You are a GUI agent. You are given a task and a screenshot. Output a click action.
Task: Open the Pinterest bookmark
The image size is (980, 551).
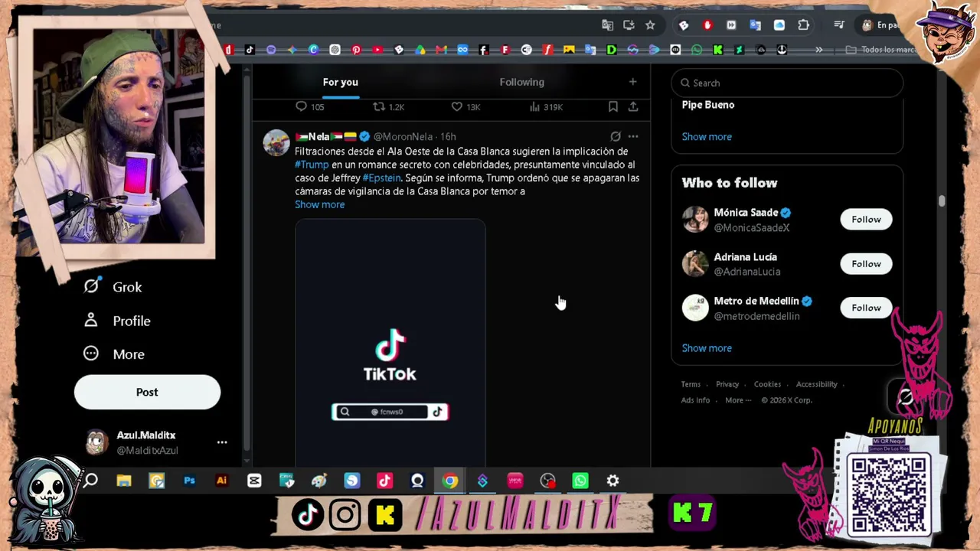(x=356, y=50)
